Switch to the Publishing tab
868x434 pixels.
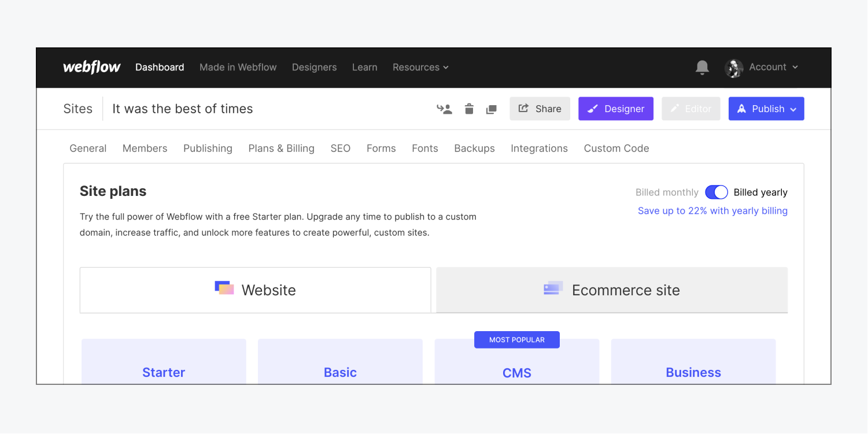[x=208, y=149]
